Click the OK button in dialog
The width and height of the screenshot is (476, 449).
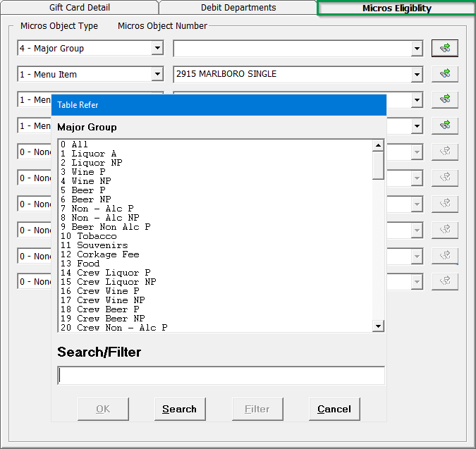tap(103, 409)
